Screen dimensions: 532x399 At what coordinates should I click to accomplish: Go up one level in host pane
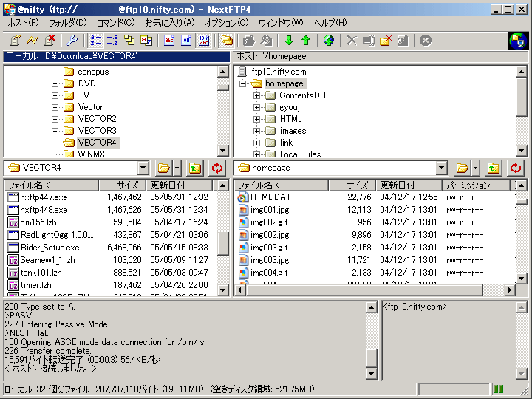coord(494,168)
